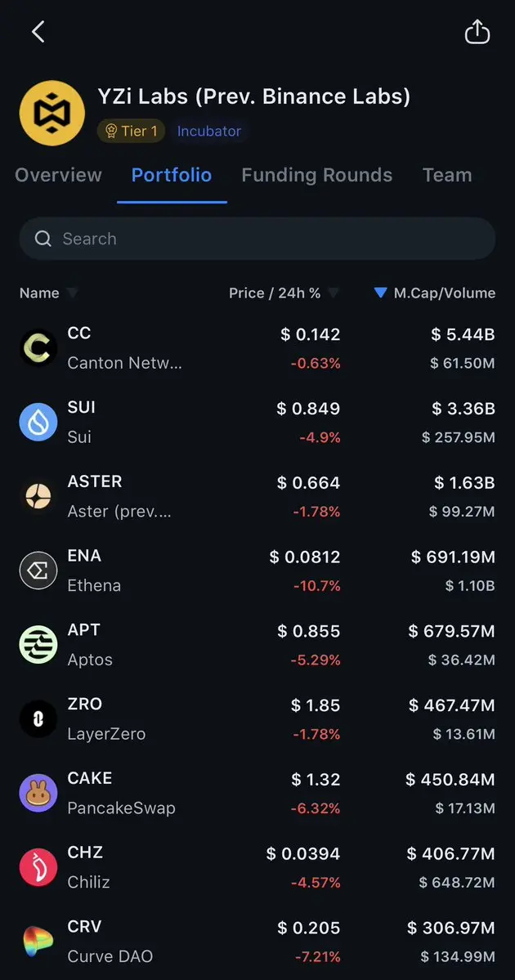Go to the Team tab
The image size is (515, 980).
446,175
